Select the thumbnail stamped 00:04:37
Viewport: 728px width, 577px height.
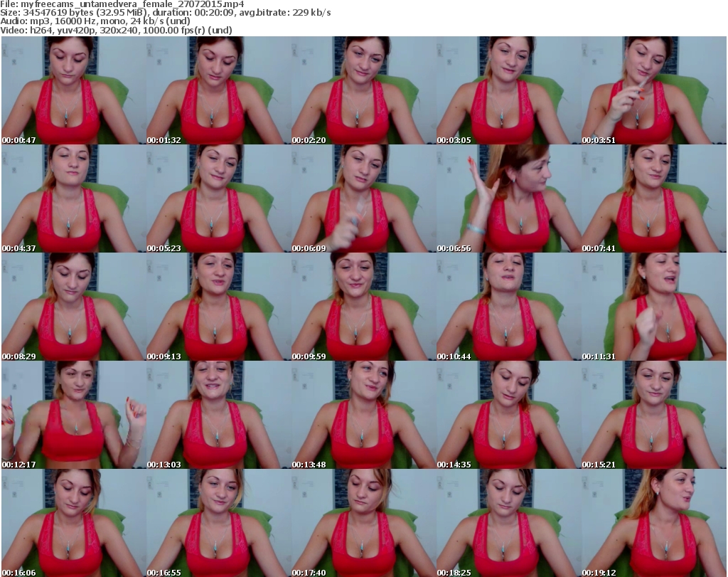(74, 198)
